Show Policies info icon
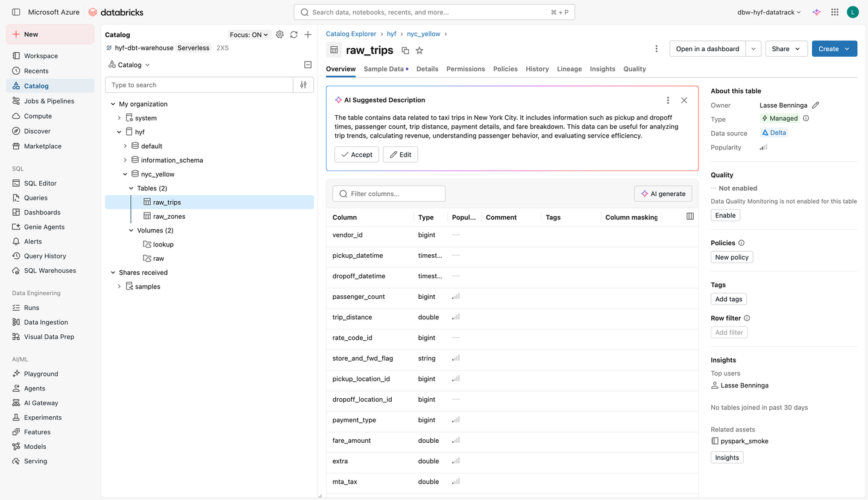 (x=741, y=243)
